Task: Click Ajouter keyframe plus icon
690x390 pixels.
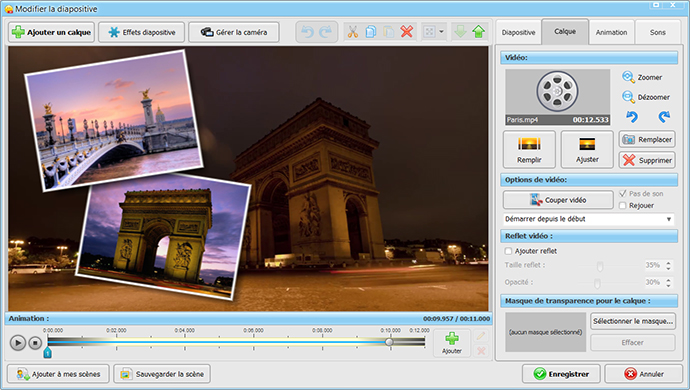Action: pos(452,343)
